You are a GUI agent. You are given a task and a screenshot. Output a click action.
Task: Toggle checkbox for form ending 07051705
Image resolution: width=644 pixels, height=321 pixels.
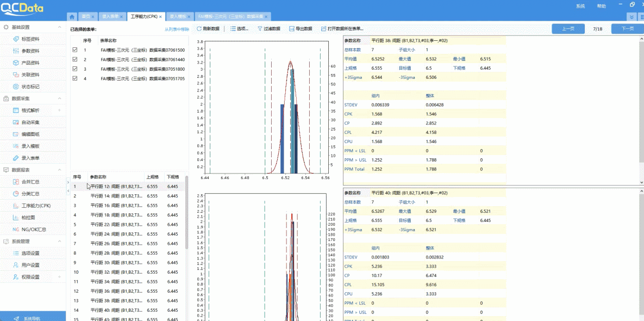coord(75,78)
